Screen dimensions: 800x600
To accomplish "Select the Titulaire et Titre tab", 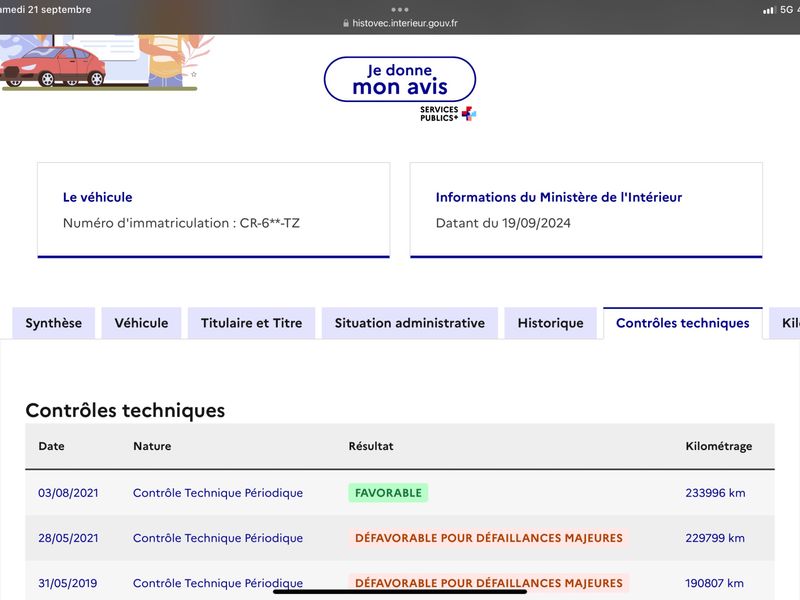I will tap(252, 323).
